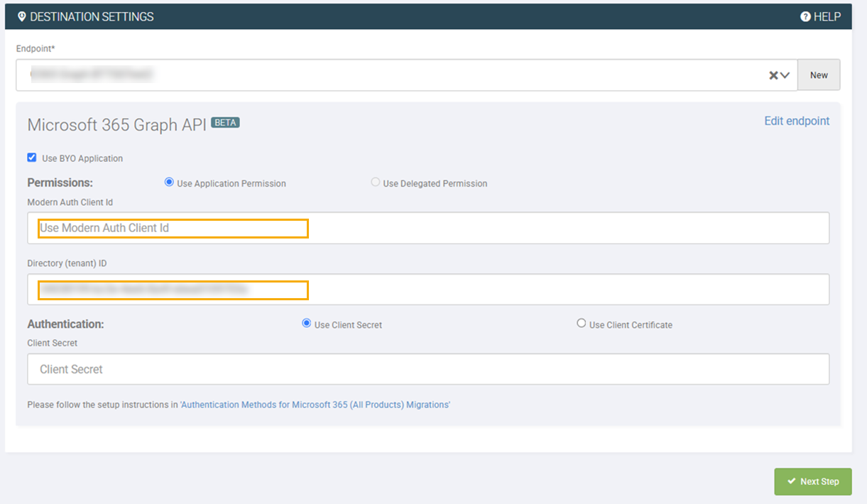Screen dimensions: 867x504
Task: Focus the Use Modern Auth Client Id field
Action: tap(428, 228)
